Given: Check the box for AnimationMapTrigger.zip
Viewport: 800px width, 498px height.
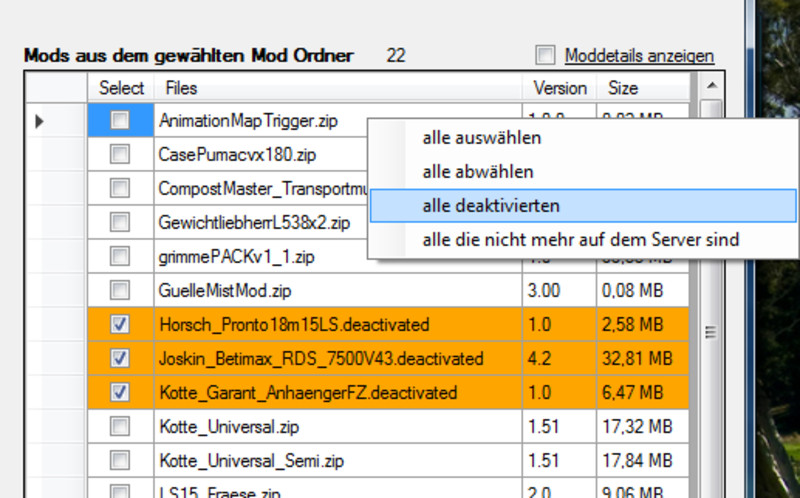Looking at the screenshot, I should coord(120,121).
